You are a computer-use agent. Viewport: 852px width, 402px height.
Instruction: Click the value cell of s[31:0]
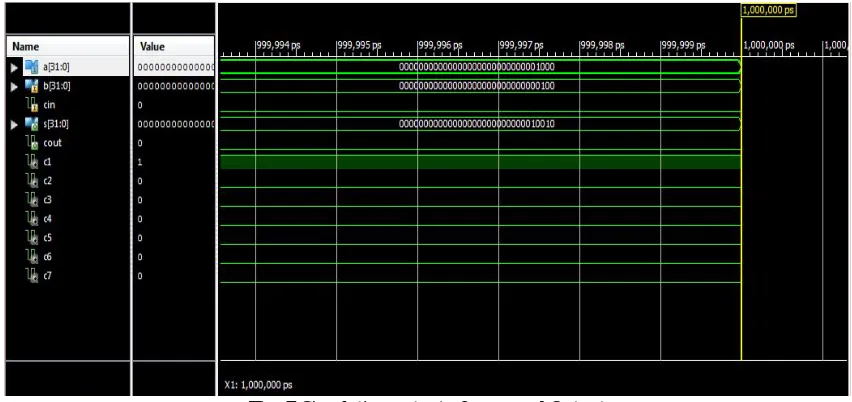(175, 124)
